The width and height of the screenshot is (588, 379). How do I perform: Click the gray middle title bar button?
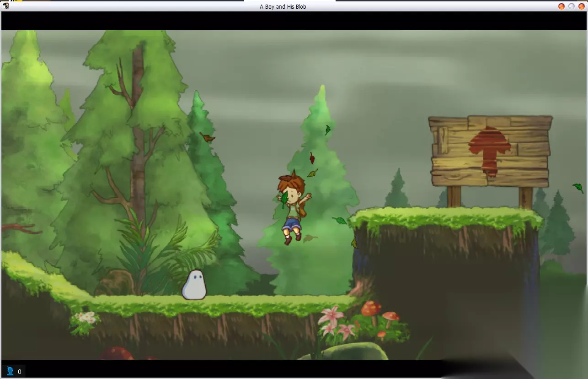point(572,6)
